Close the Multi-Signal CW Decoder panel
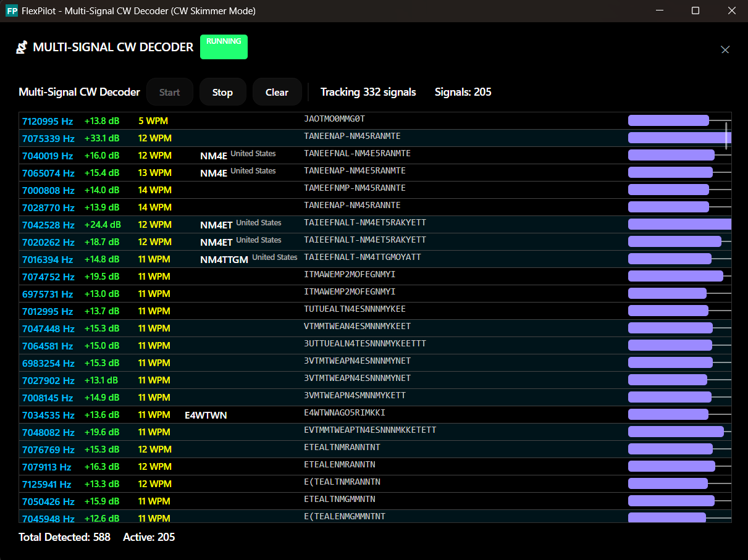 725,49
